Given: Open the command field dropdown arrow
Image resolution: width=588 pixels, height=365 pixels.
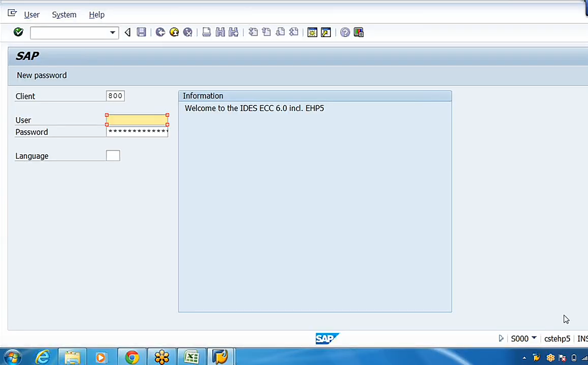Looking at the screenshot, I should pyautogui.click(x=113, y=33).
